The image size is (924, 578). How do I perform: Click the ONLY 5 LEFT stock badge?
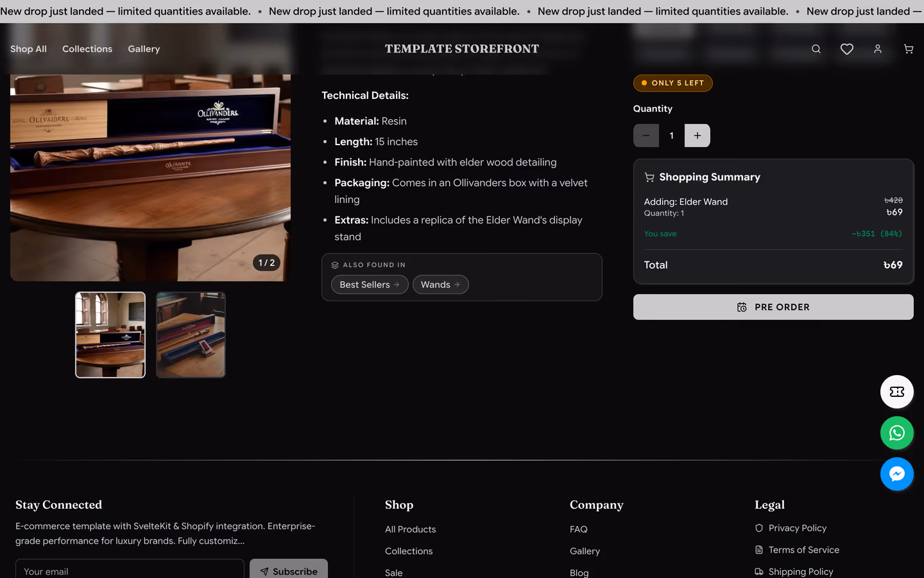pos(672,83)
